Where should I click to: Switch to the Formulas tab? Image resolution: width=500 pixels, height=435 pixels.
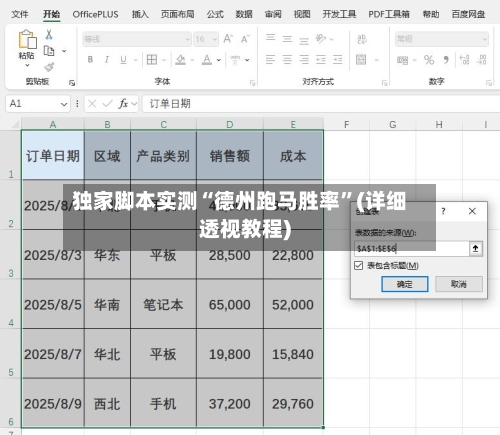(x=215, y=14)
